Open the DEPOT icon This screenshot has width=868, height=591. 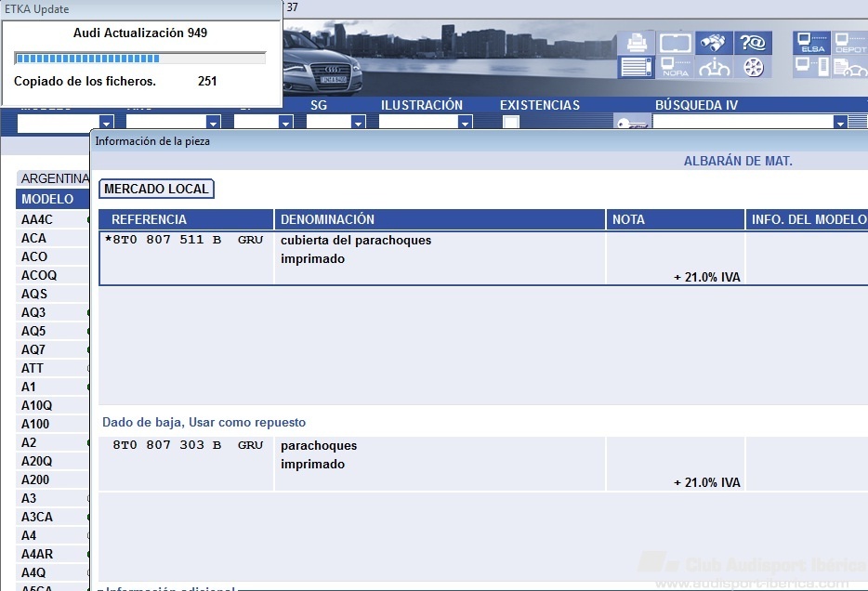coord(849,43)
